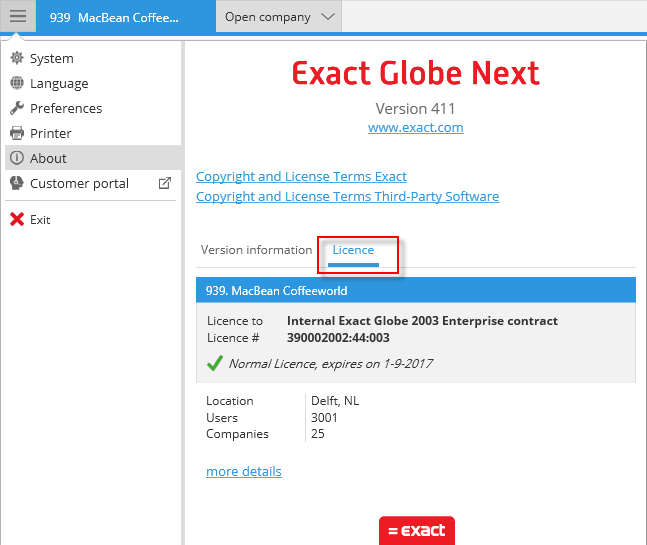Select Language in the menu
This screenshot has height=545, width=647.
(x=93, y=83)
